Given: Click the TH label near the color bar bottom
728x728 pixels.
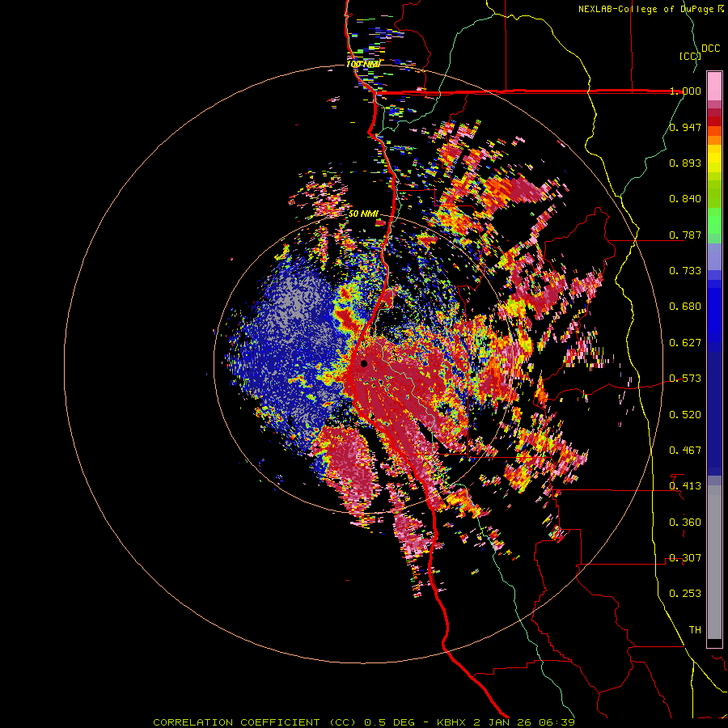Looking at the screenshot, I should [695, 630].
